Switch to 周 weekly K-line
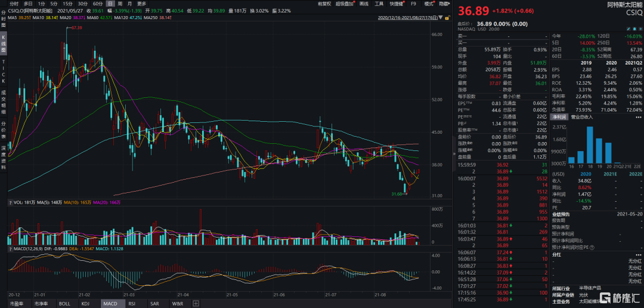Screen dimensions: 644x308 pos(119,4)
